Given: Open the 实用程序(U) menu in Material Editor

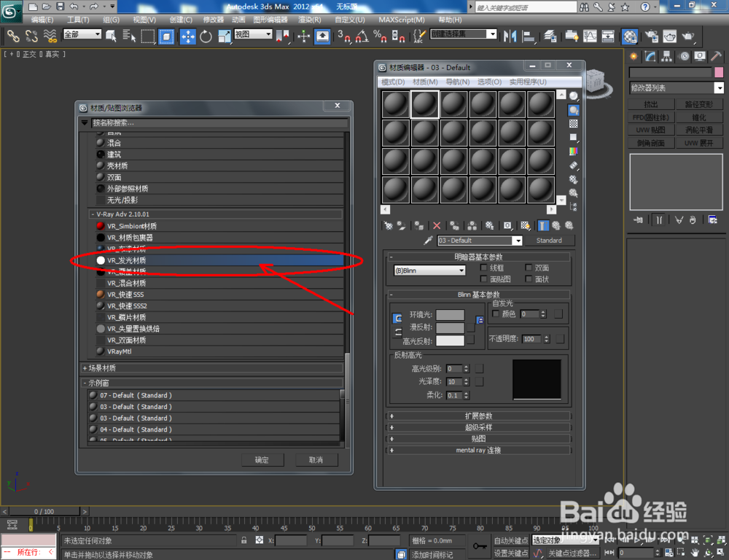Looking at the screenshot, I should [x=528, y=82].
